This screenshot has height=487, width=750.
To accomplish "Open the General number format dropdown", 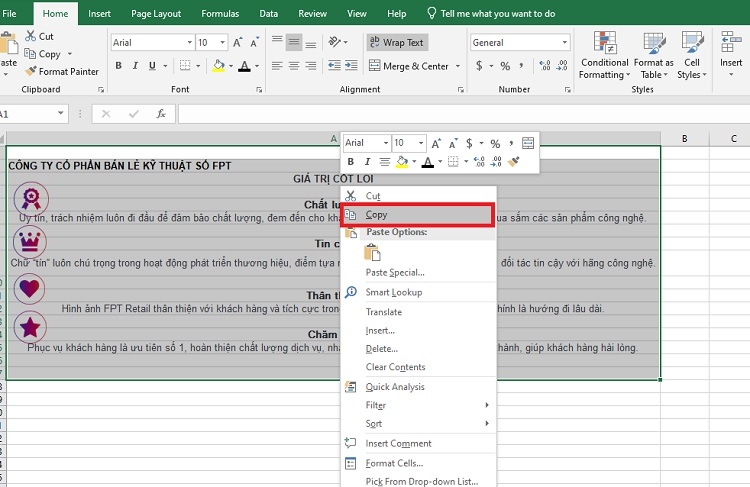I will pos(565,43).
